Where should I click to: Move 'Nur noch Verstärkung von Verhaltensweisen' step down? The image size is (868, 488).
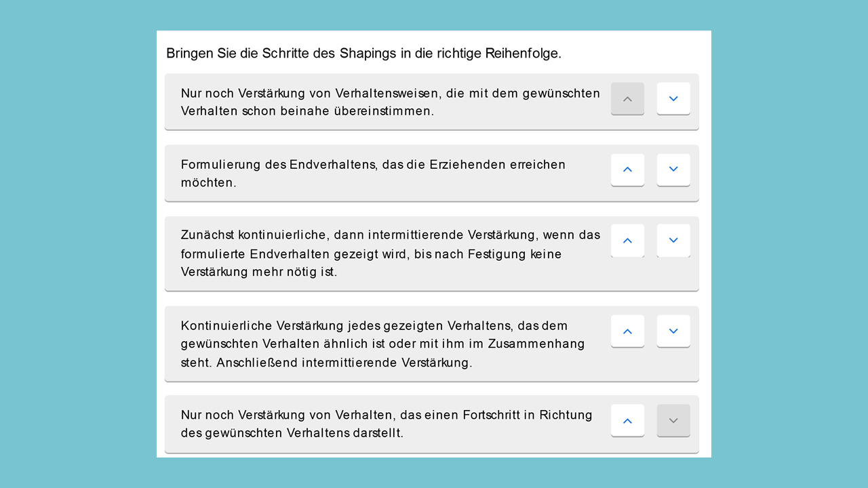point(673,99)
